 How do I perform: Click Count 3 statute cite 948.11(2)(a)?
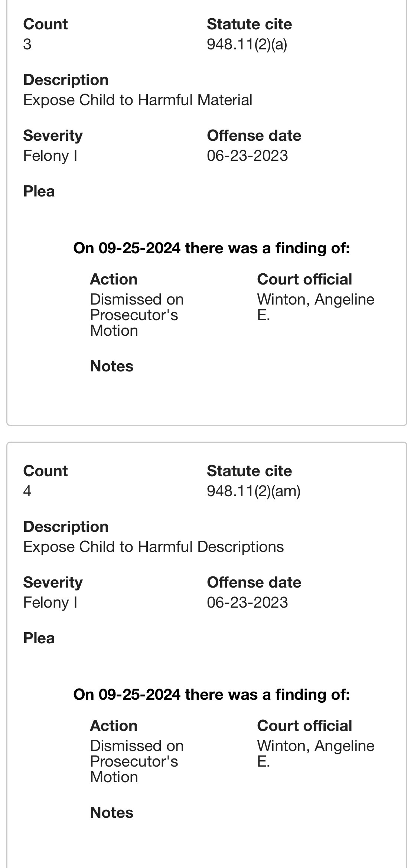click(247, 44)
